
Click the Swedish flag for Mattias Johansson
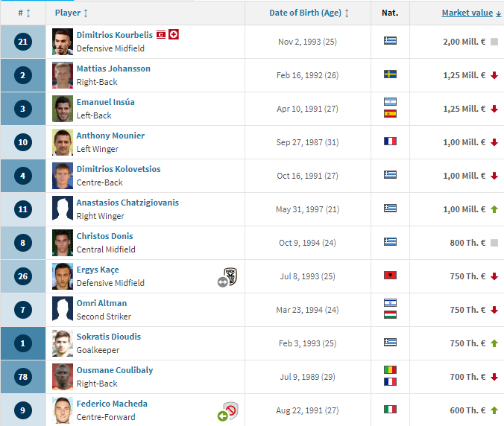(x=390, y=74)
